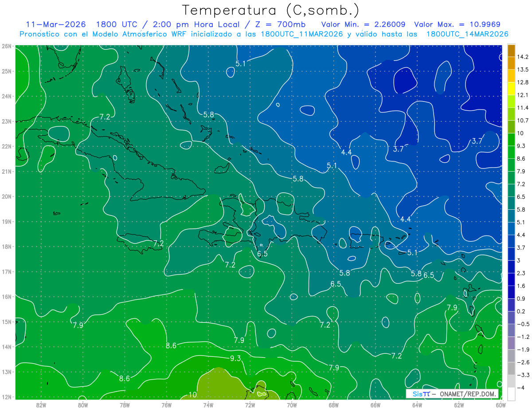Viewport: 532px width, 411px height.
Task: Click the "23N" latitude axis label
Action: [x=6, y=121]
